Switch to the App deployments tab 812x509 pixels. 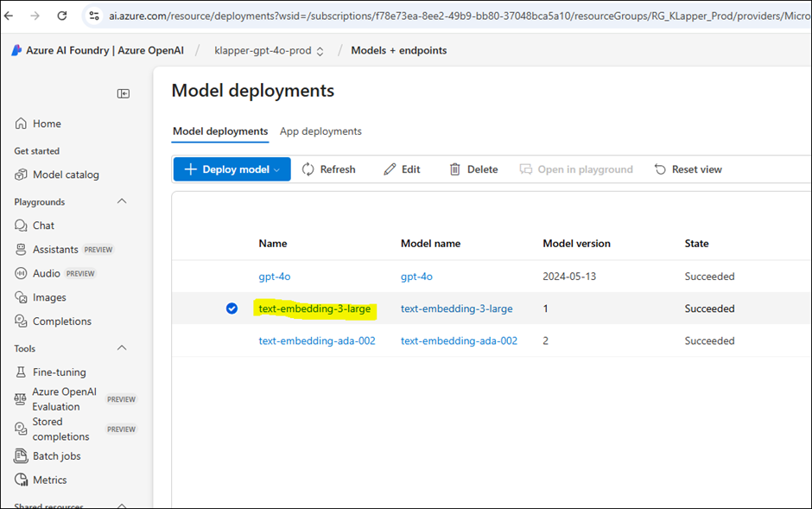click(320, 131)
